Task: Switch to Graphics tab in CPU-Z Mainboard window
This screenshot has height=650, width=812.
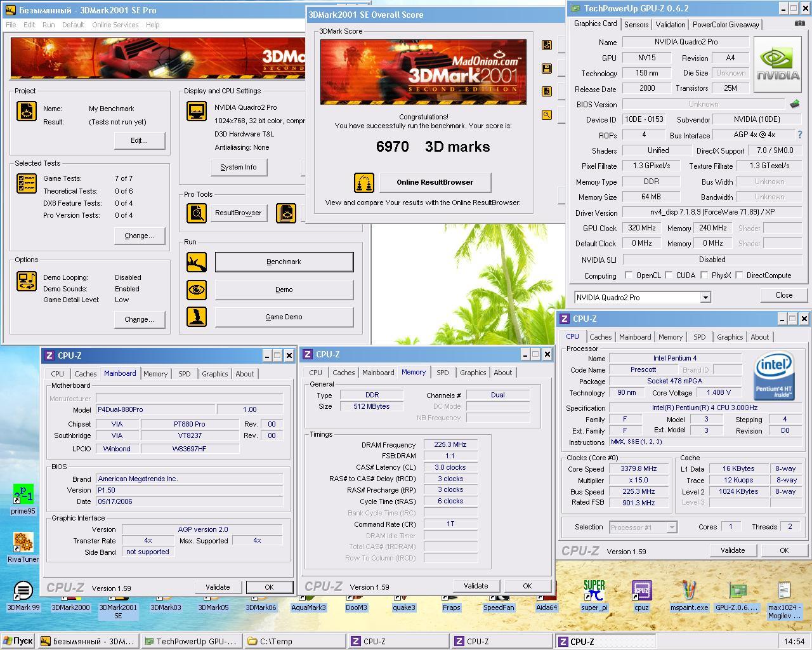Action: (214, 374)
